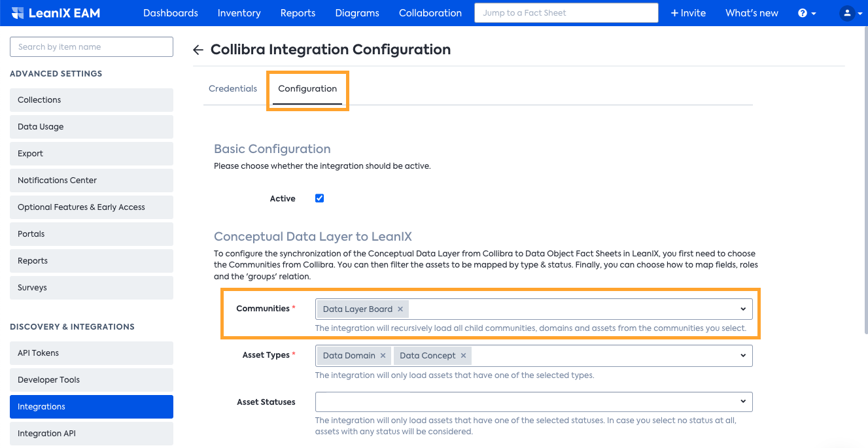
Task: Open the Asset Statuses dropdown
Action: tap(534, 402)
